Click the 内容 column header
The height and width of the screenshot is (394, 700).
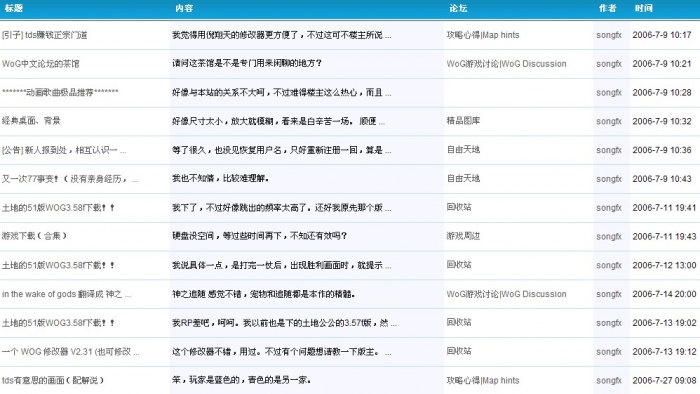point(184,8)
